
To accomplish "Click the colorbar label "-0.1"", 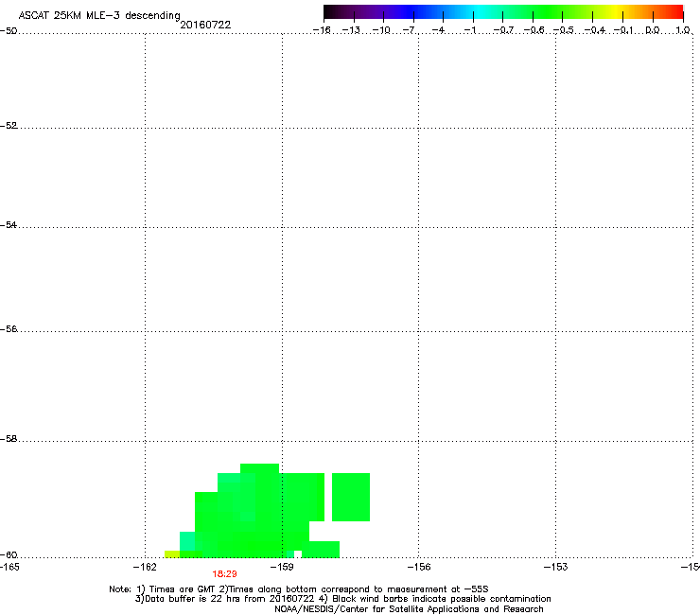I will [x=623, y=30].
